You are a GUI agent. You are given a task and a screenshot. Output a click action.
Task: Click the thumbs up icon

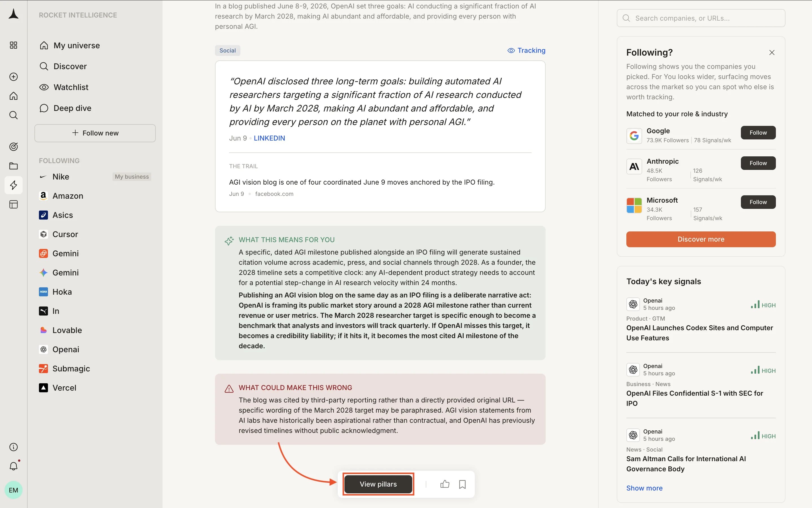click(x=445, y=484)
